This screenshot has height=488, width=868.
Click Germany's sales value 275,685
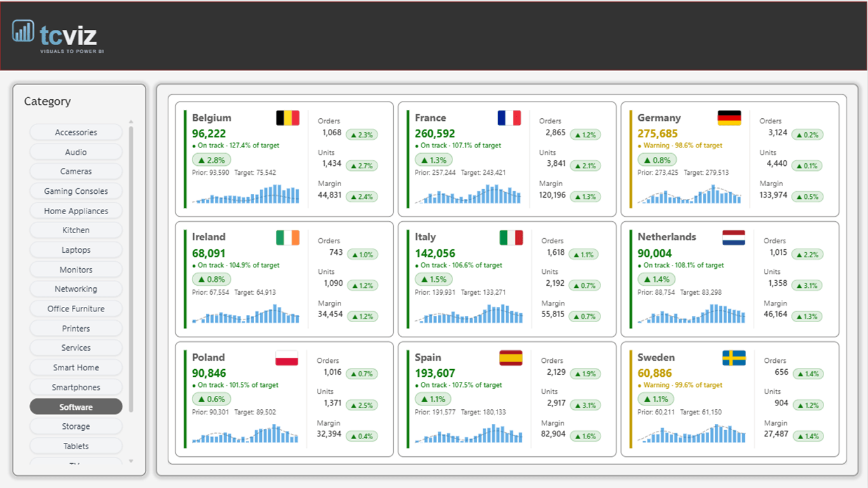pyautogui.click(x=658, y=133)
